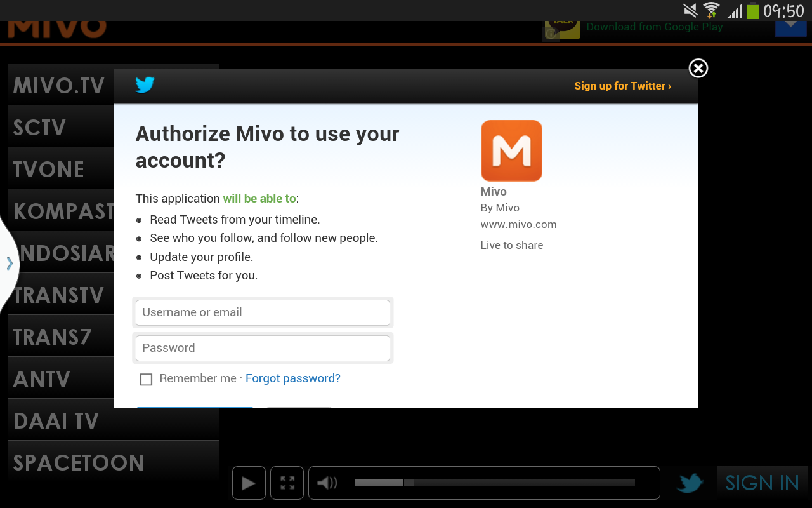The height and width of the screenshot is (508, 812).
Task: Expand the side panel with the arrow handle
Action: (10, 263)
